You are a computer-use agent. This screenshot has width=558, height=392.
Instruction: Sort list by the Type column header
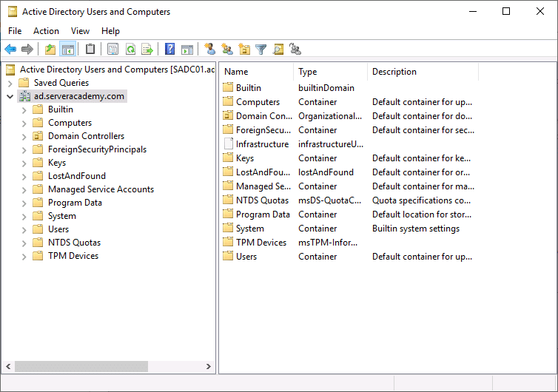pos(330,72)
